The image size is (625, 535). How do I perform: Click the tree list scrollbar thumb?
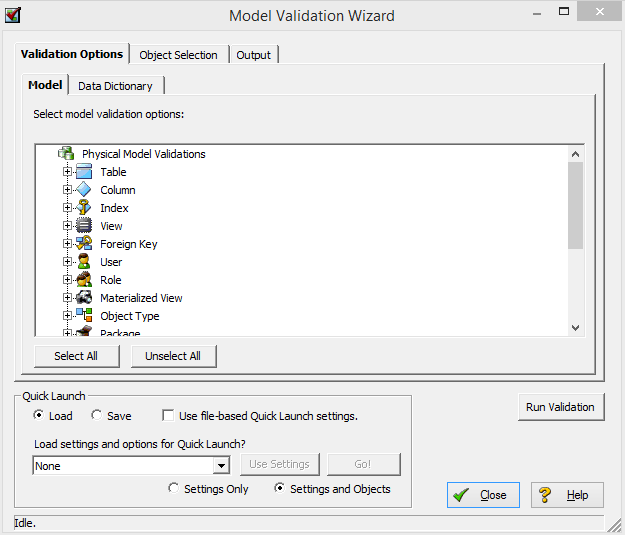(x=575, y=205)
